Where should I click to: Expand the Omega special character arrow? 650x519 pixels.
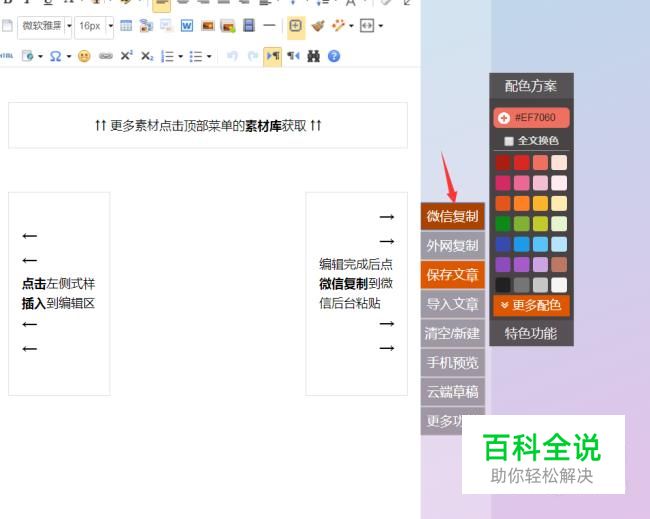coord(69,56)
